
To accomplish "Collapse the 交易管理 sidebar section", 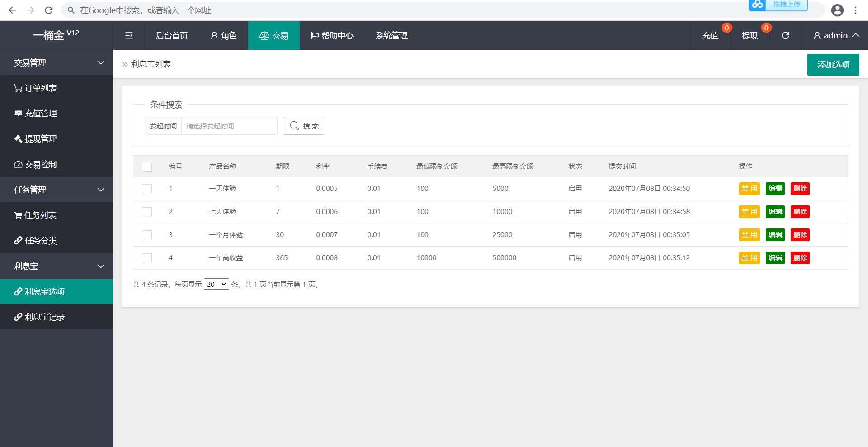I will [x=57, y=62].
